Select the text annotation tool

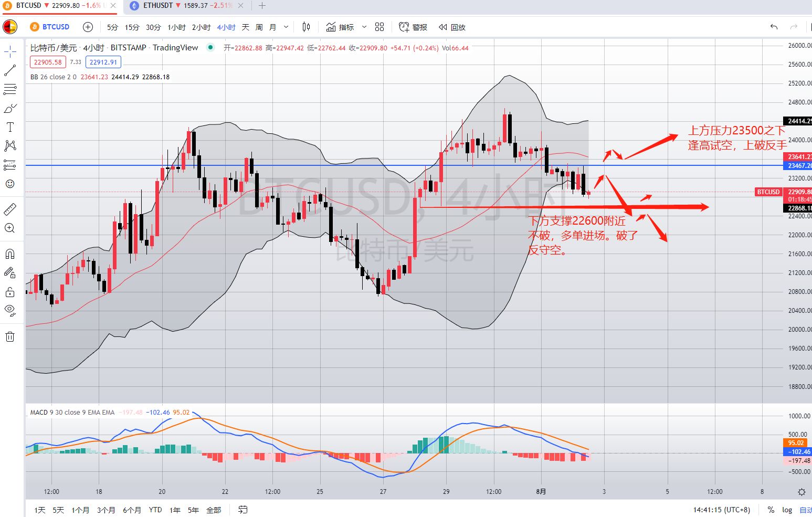[10, 127]
